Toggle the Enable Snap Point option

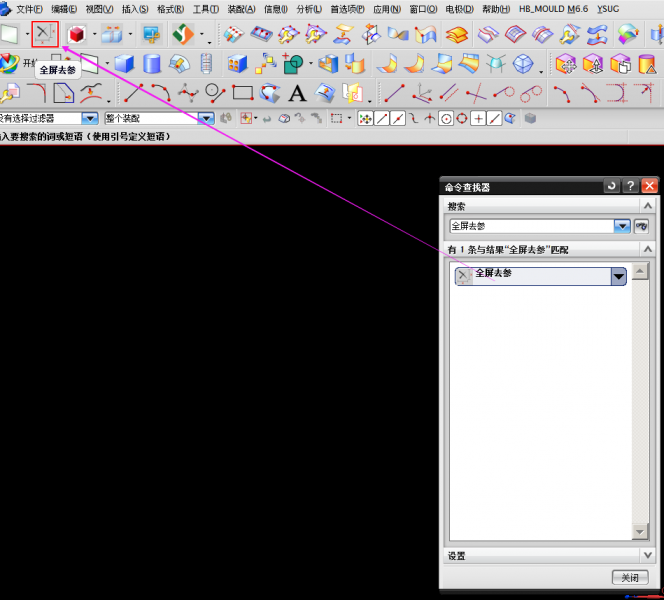click(x=365, y=119)
